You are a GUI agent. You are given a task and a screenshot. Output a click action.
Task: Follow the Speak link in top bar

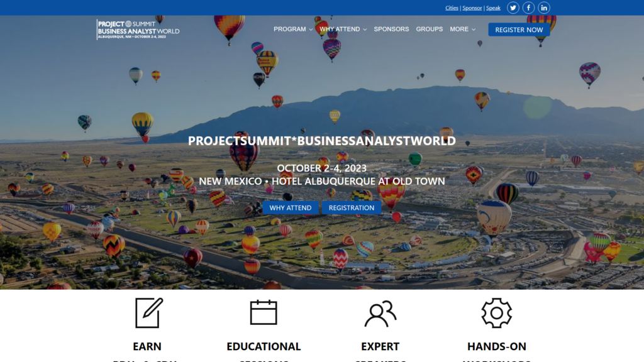(493, 8)
